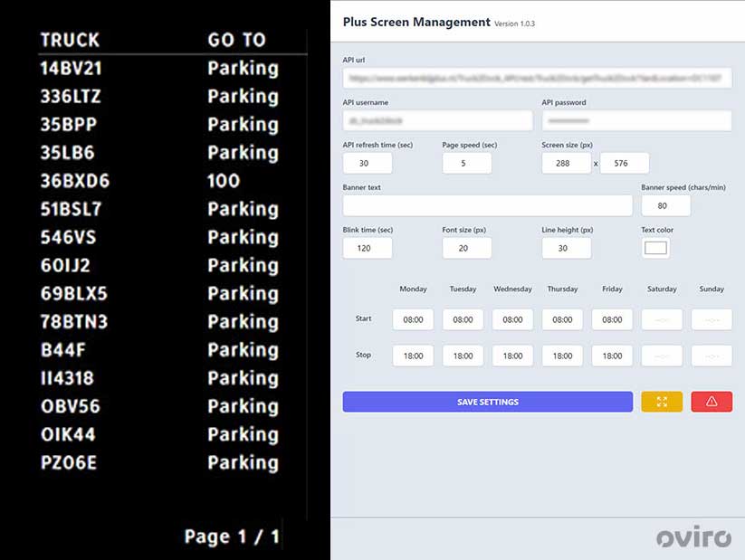Image resolution: width=745 pixels, height=560 pixels.
Task: Click the API url input field
Action: coord(537,79)
